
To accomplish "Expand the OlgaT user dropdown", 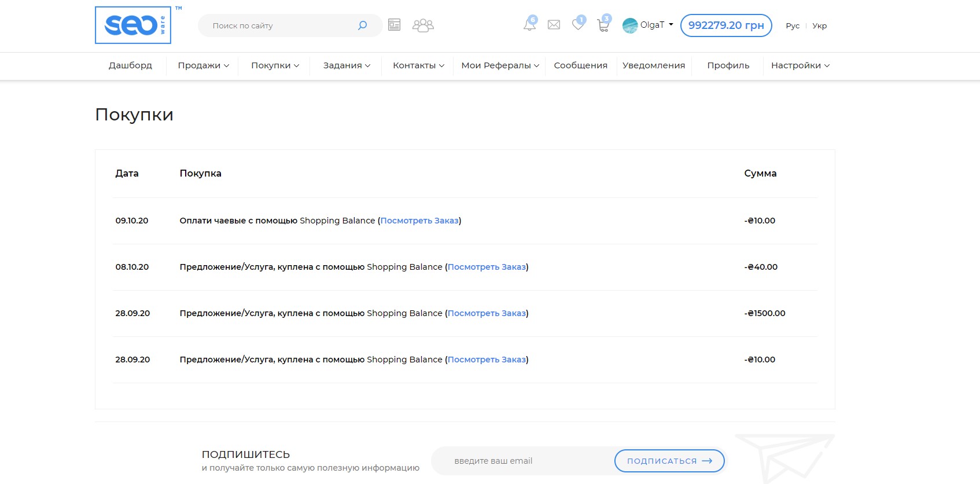I will click(x=648, y=25).
